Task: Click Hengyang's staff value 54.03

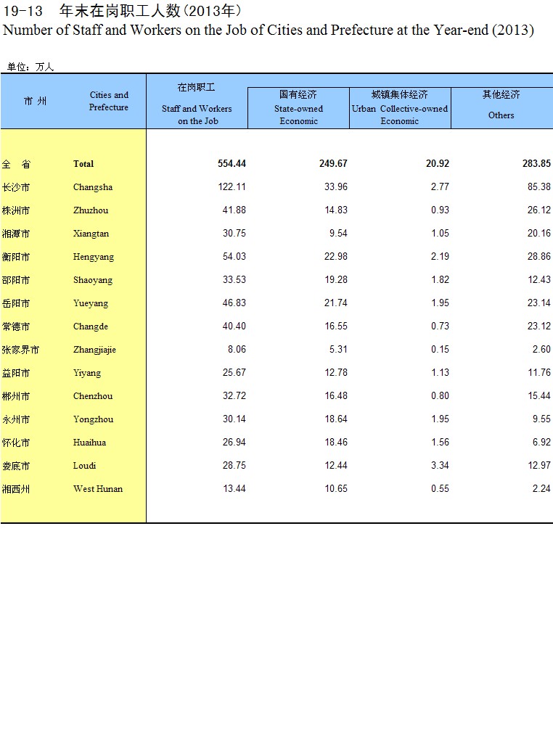Action: coord(234,256)
